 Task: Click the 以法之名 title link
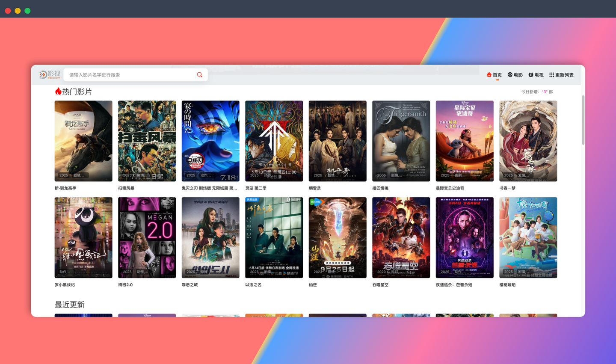click(x=253, y=285)
